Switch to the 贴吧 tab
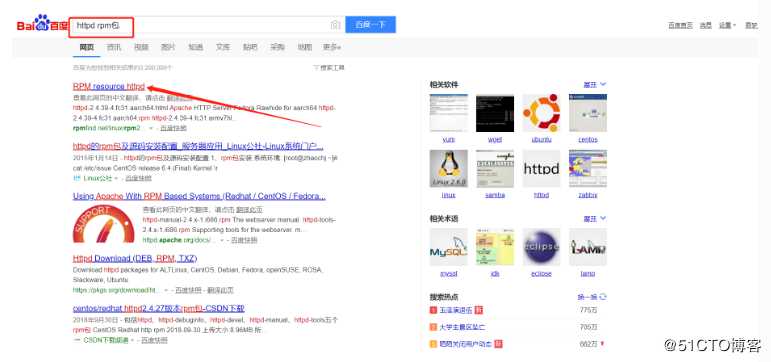 (x=250, y=47)
